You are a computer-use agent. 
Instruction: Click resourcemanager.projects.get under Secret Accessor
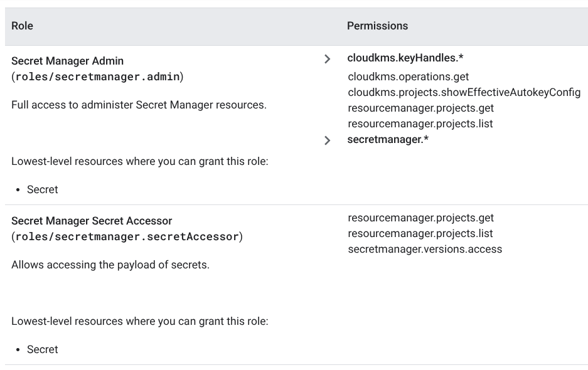[420, 218]
